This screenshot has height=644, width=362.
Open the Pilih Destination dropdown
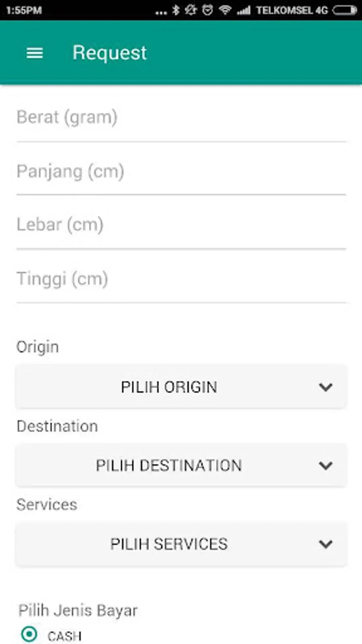pos(169,466)
